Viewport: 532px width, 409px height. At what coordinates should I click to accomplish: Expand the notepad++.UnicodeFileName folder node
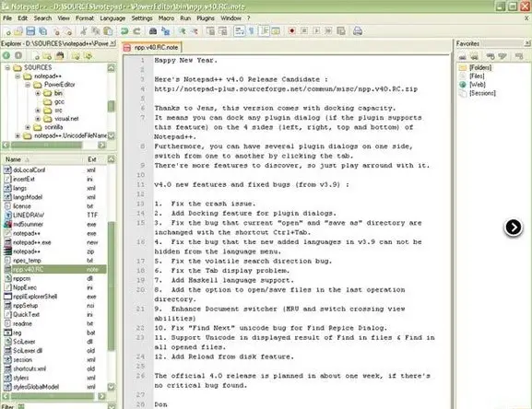(x=18, y=135)
